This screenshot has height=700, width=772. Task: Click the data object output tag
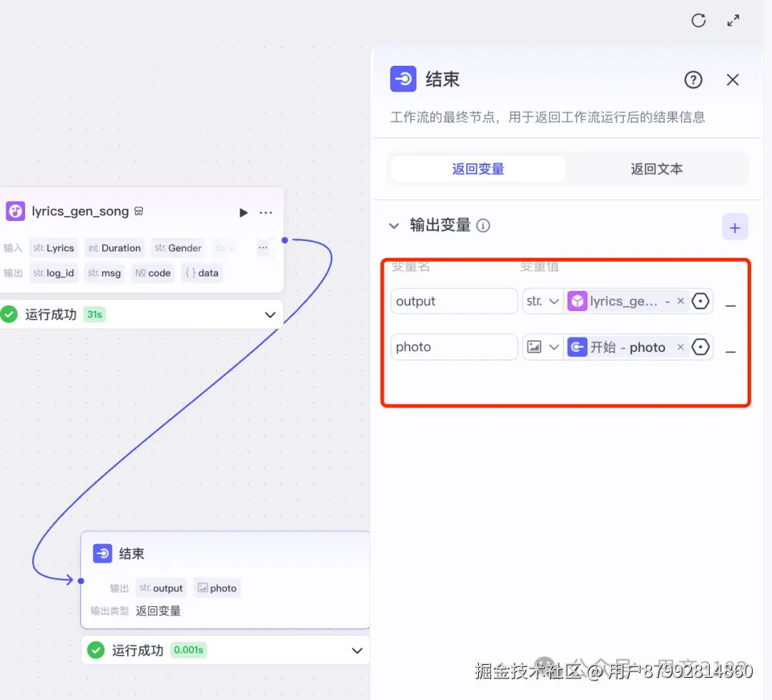pyautogui.click(x=202, y=273)
